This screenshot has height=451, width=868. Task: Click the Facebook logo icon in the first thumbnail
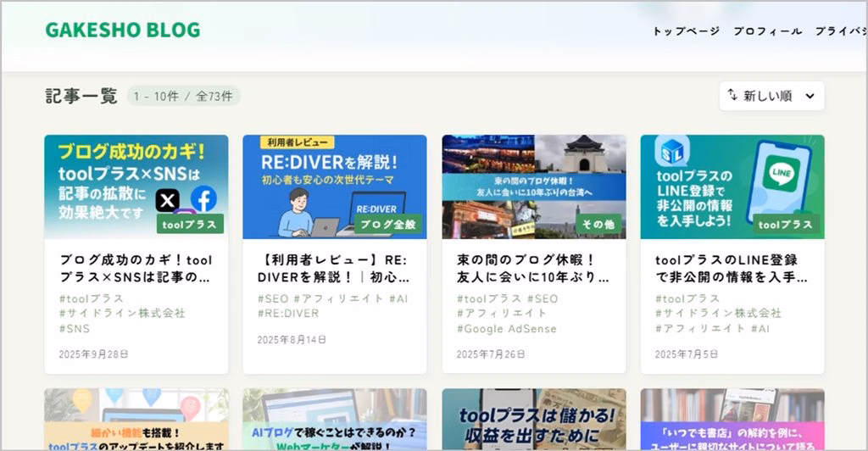203,198
